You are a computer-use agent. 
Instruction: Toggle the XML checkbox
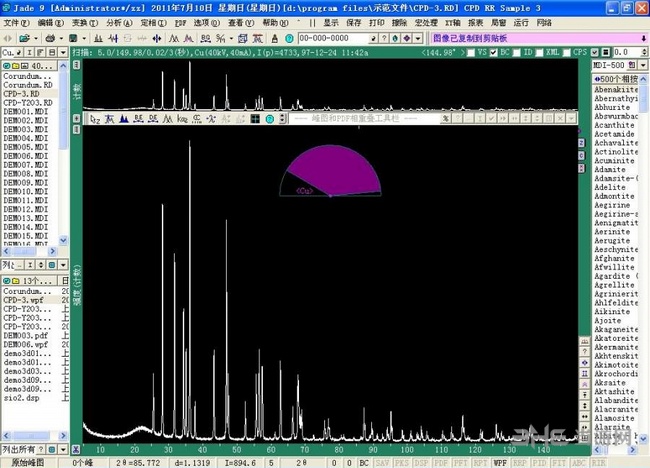click(538, 52)
